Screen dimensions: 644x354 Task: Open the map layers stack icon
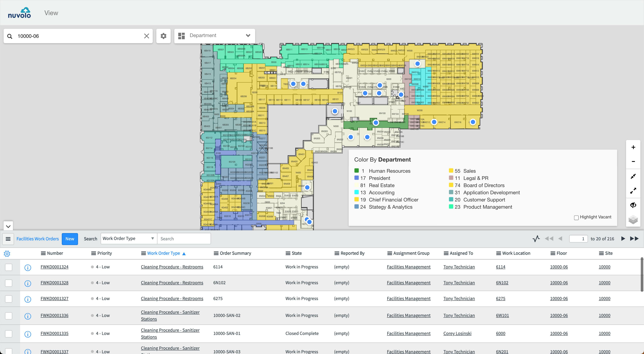click(633, 220)
